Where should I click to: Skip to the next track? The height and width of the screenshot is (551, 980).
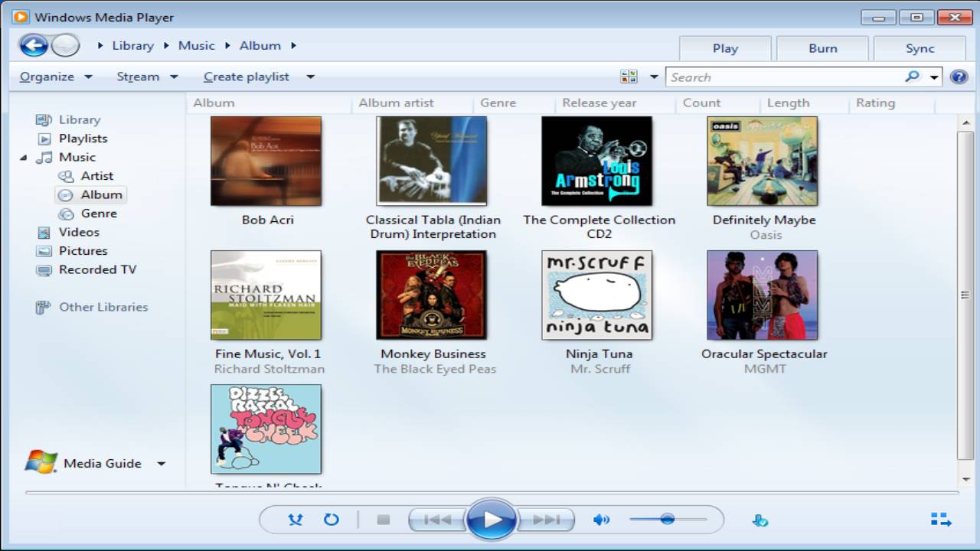click(546, 520)
